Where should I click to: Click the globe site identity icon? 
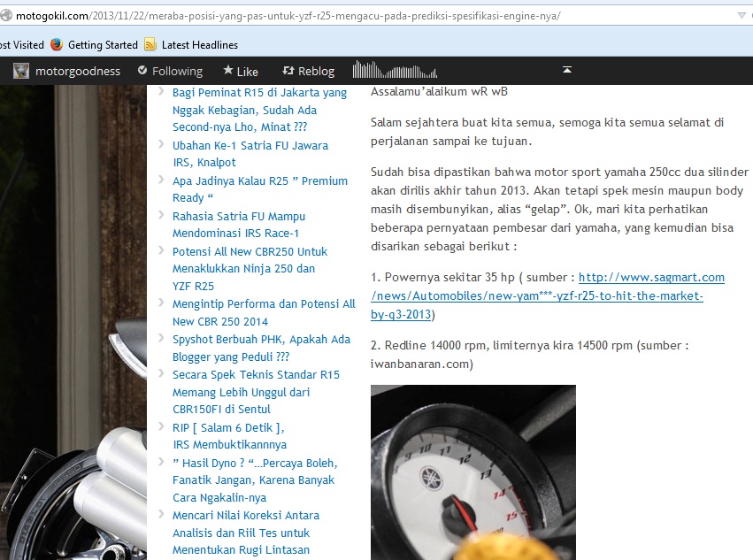7,16
